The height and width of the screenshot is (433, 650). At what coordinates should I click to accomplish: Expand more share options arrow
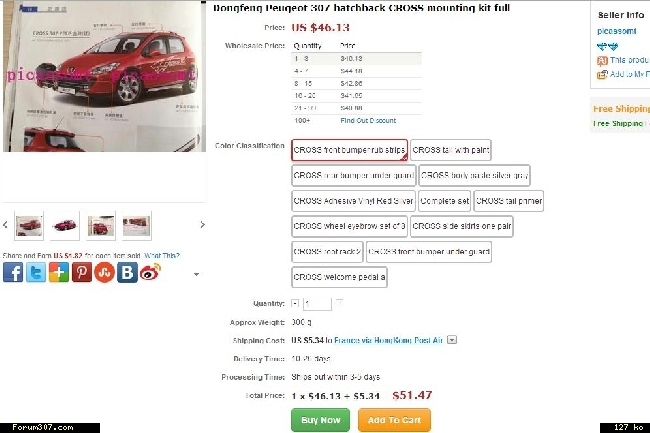coord(196,274)
